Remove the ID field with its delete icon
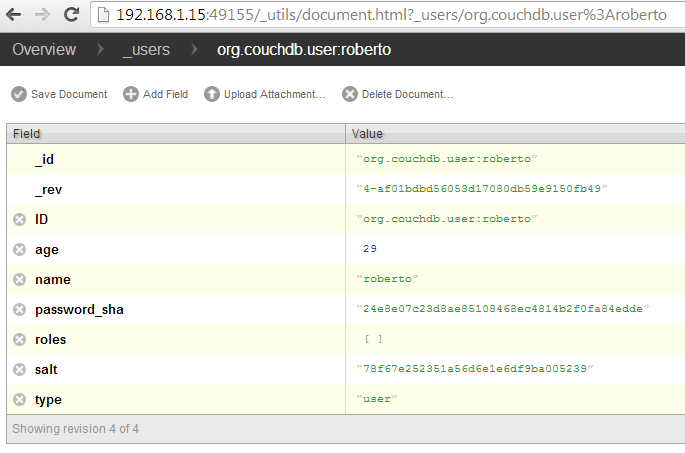 point(20,219)
